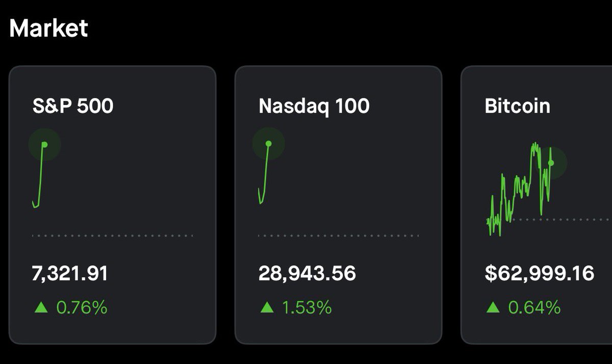Click the 7,321.91 index value

(70, 274)
